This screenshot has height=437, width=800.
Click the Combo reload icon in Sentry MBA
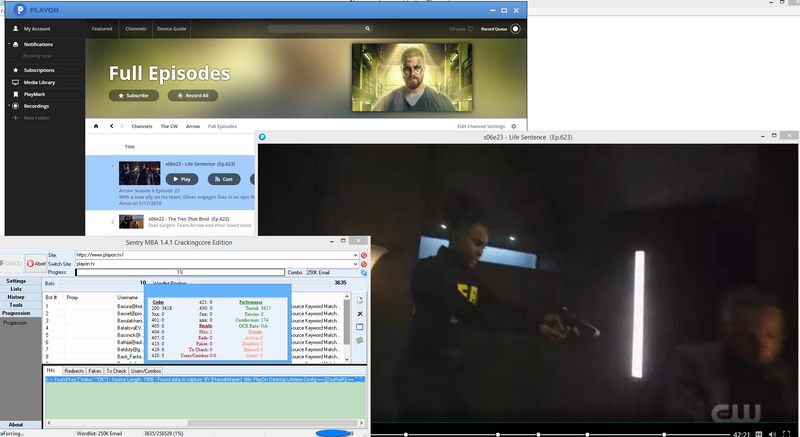pos(364,273)
